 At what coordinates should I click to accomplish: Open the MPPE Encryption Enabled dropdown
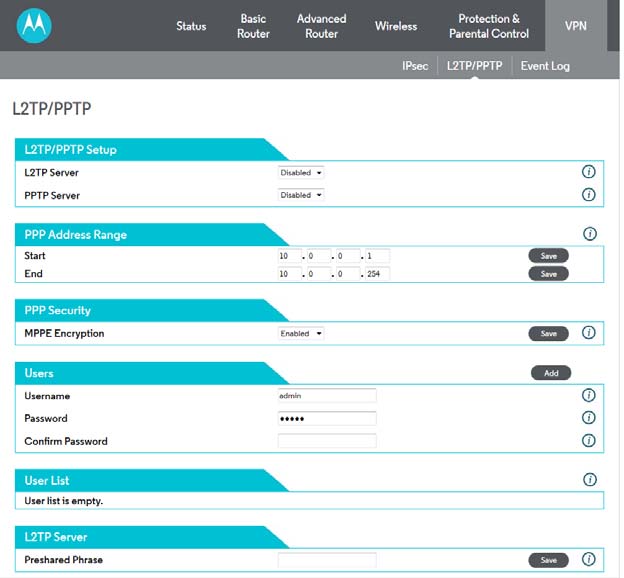click(301, 334)
